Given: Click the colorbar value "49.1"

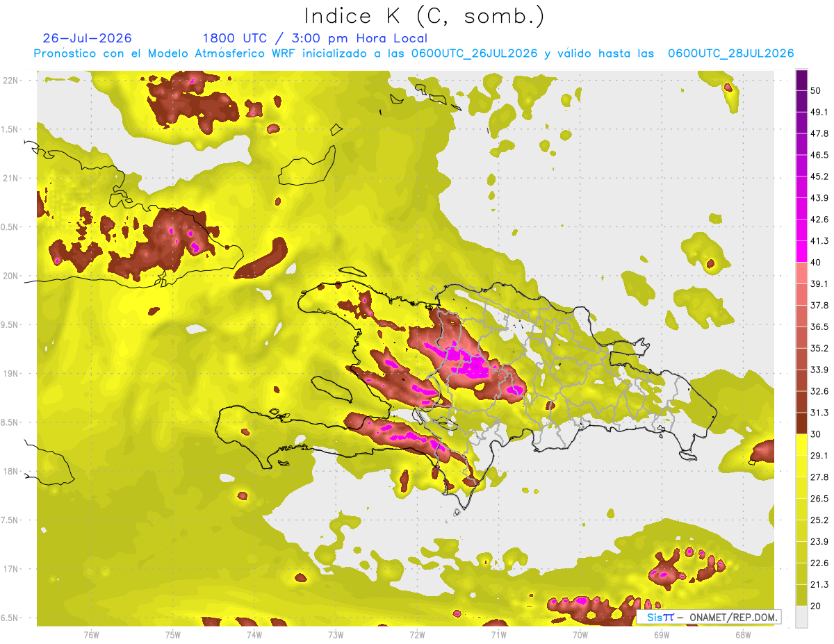Looking at the screenshot, I should click(819, 112).
